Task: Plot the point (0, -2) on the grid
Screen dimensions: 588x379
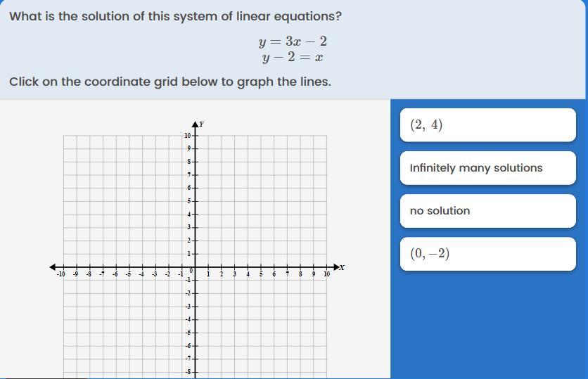Action: (x=196, y=293)
